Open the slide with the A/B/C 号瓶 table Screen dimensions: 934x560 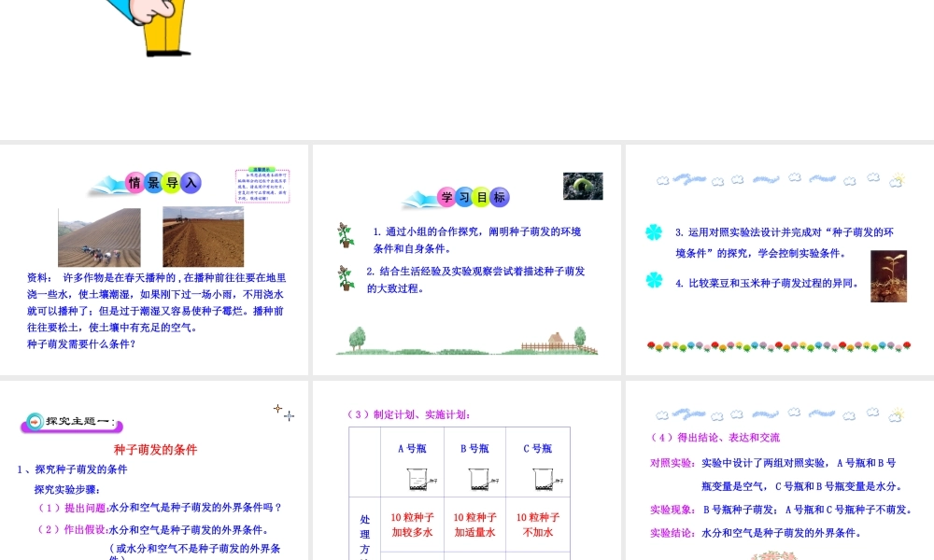pyautogui.click(x=466, y=470)
